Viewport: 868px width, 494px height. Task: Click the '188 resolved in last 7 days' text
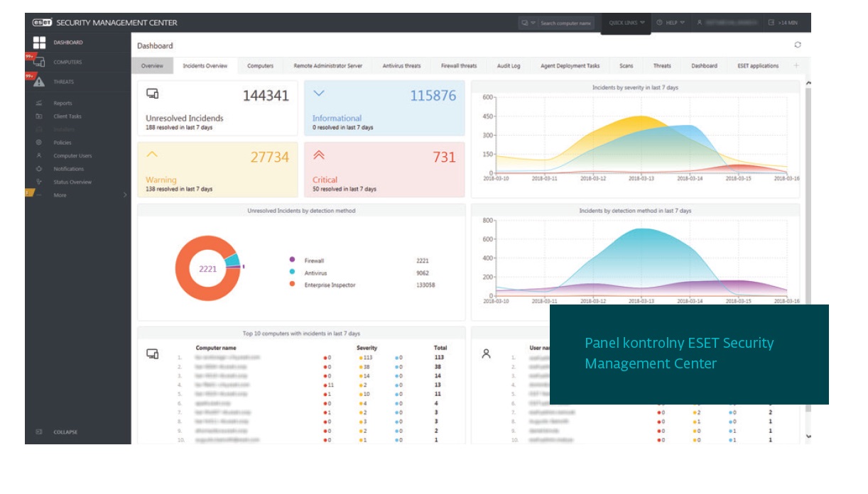click(x=179, y=128)
